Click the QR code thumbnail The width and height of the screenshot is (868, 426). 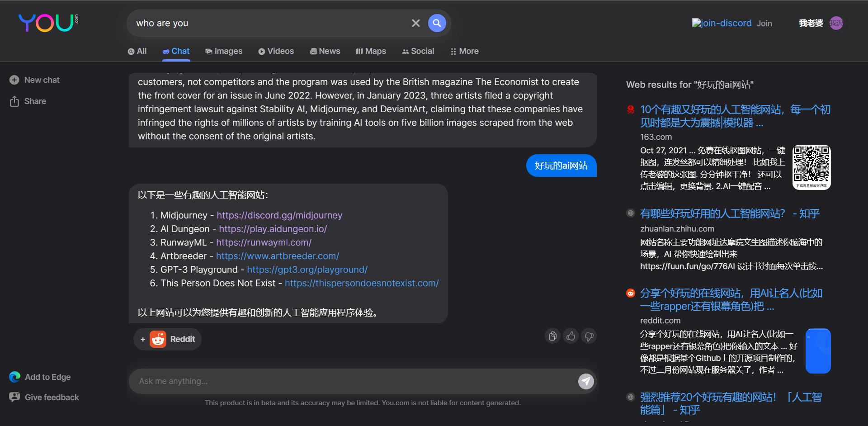811,167
